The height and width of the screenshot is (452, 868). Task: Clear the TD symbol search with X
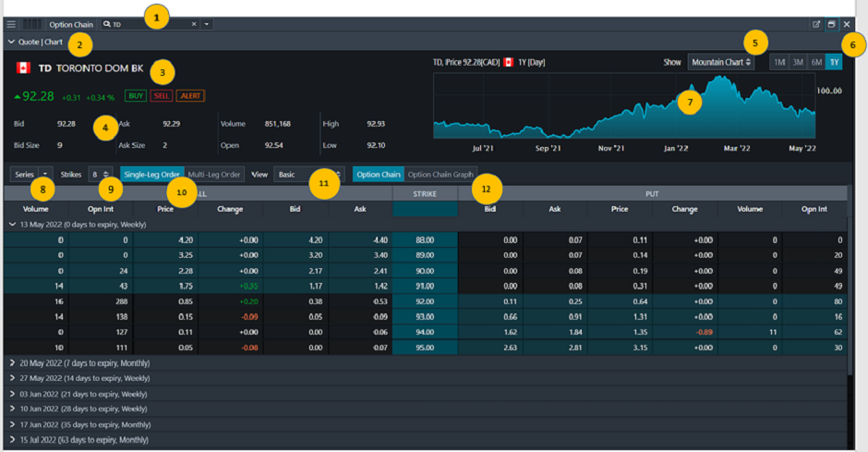click(x=194, y=24)
